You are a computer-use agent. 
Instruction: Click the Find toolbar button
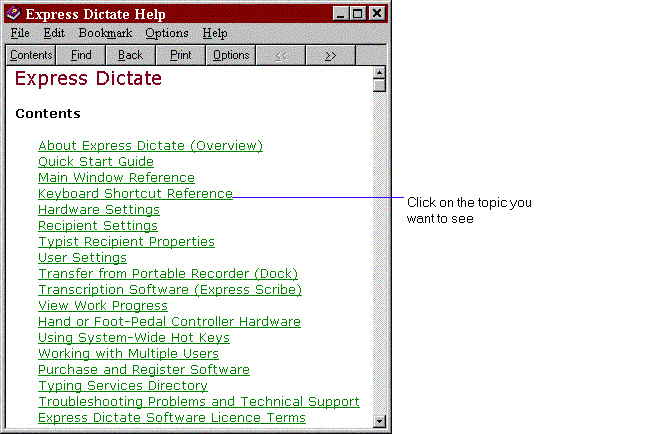(81, 55)
